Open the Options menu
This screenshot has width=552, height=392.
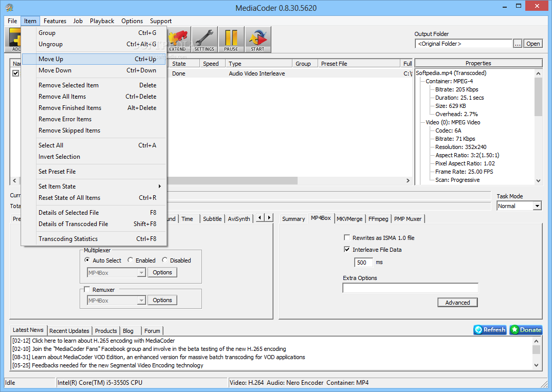(x=132, y=21)
